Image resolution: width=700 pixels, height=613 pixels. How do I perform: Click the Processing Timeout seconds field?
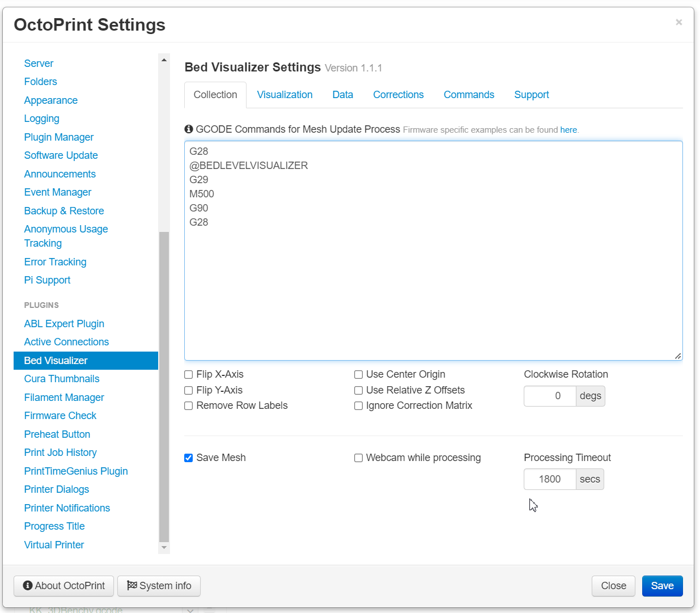tap(550, 479)
